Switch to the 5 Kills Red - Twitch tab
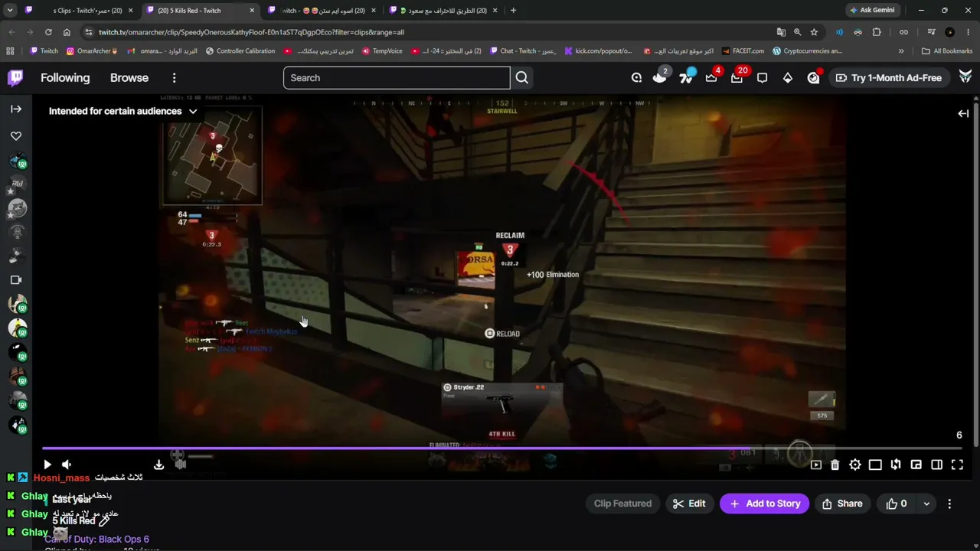980x551 pixels. point(199,11)
